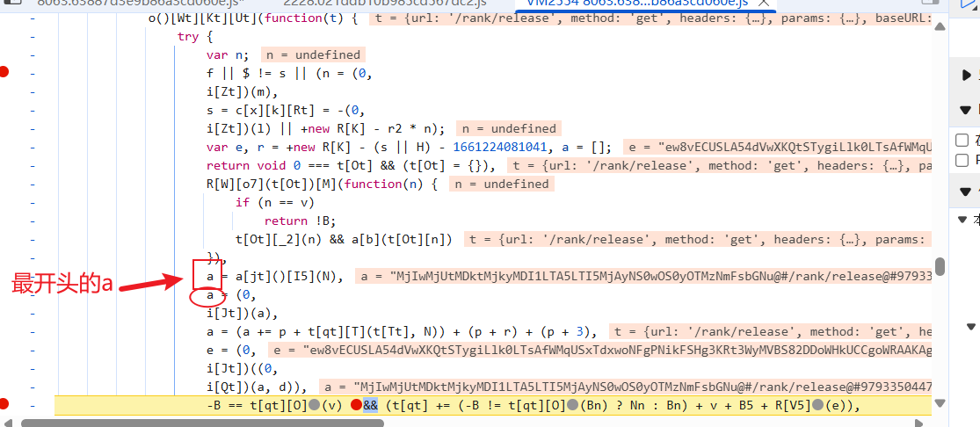
Task: Click 't[Ot][_2](n) && a[b](t[Ot][n])' line
Action: tap(344, 240)
